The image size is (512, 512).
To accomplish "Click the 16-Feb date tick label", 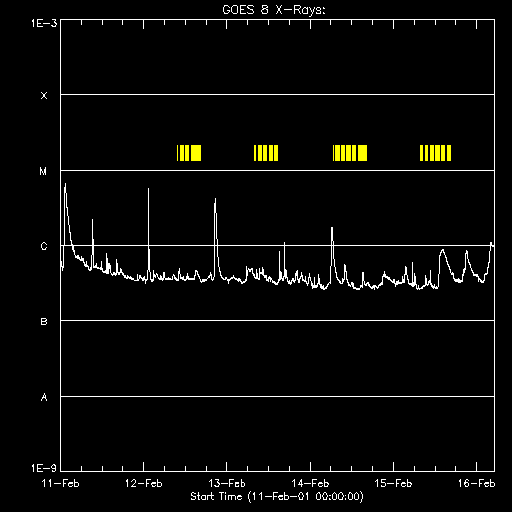I will click(x=477, y=483).
